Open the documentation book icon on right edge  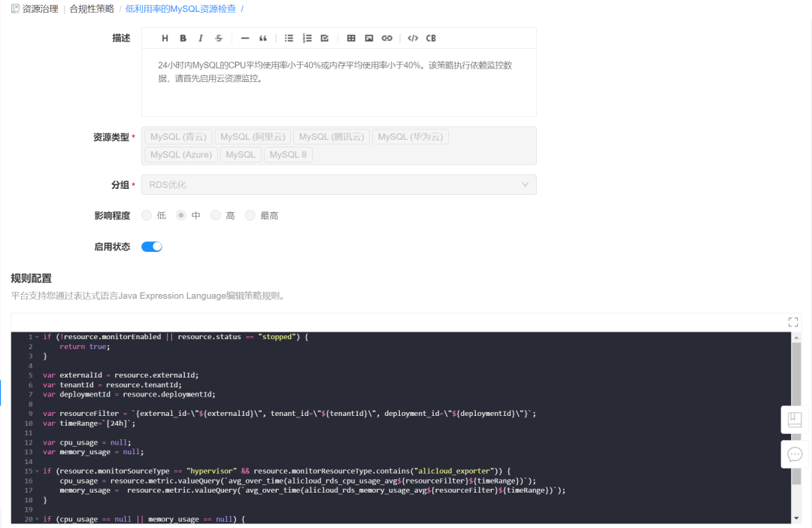click(x=795, y=420)
